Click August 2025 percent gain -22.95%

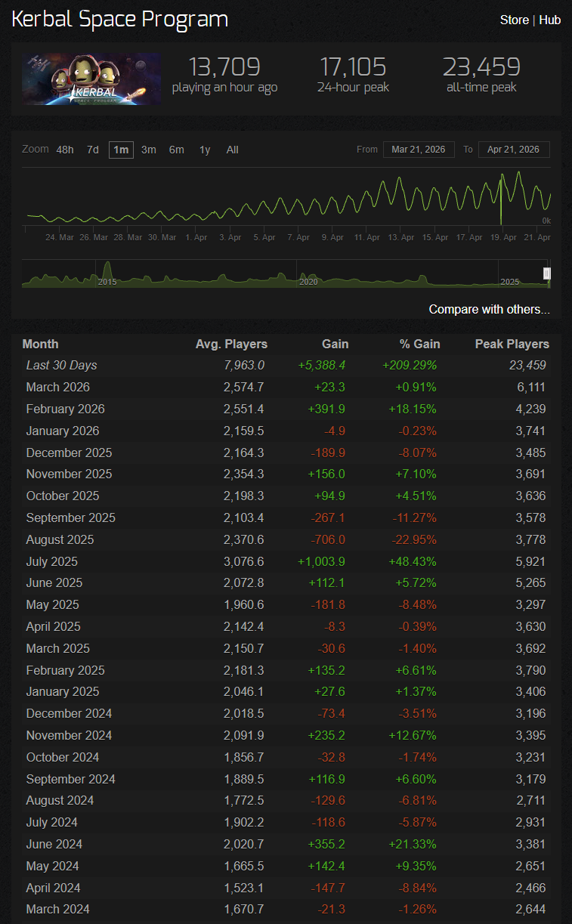click(414, 539)
